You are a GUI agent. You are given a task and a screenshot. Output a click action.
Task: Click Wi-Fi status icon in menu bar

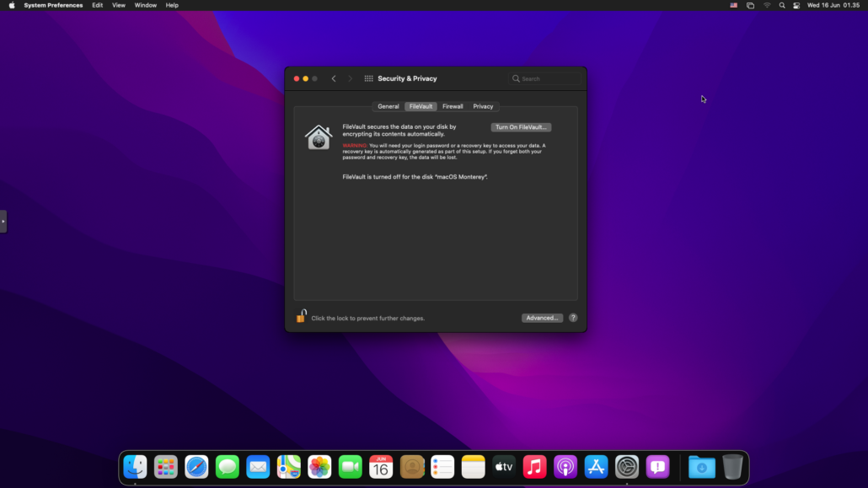coord(767,5)
